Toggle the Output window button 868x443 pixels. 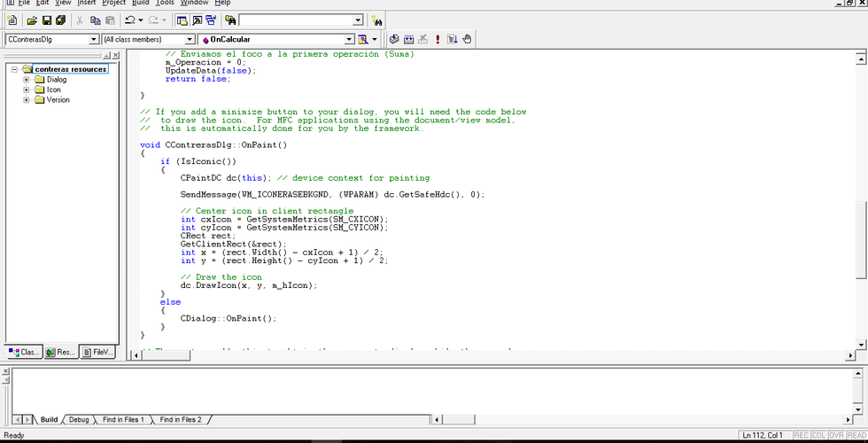[197, 20]
